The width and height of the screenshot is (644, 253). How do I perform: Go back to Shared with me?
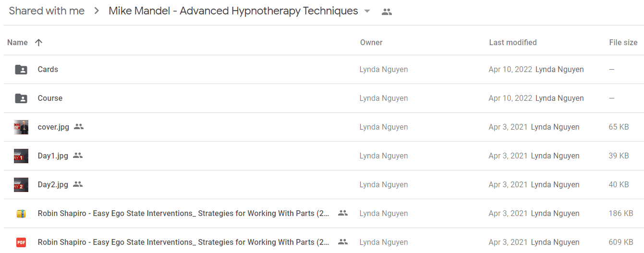pos(47,11)
